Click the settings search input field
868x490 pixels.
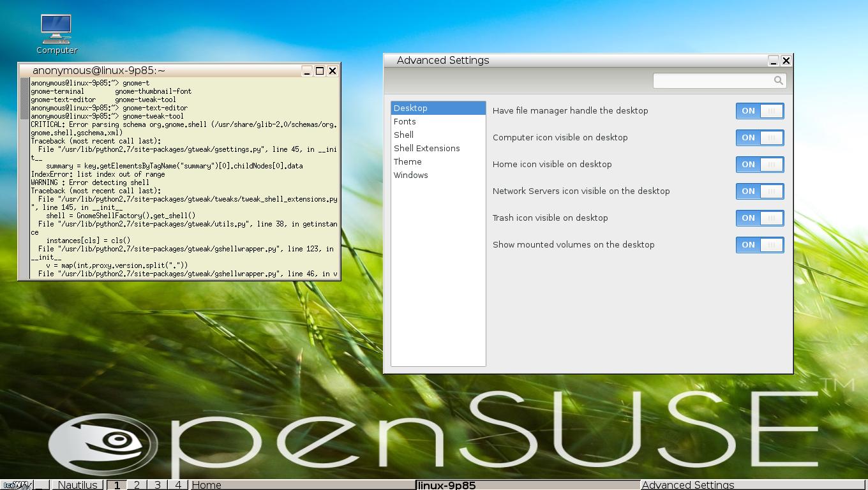pyautogui.click(x=715, y=80)
